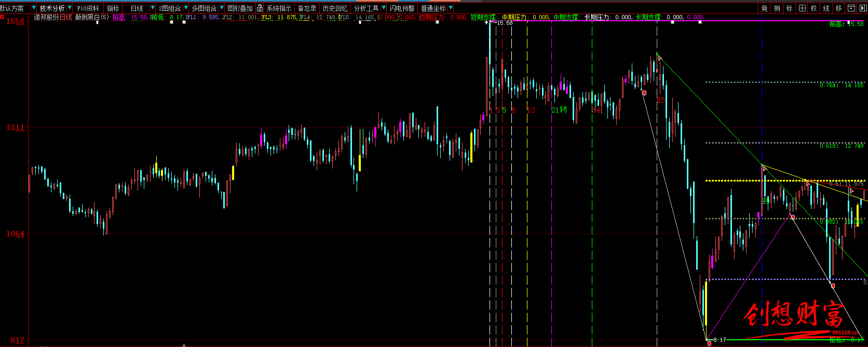The height and width of the screenshot is (347, 868).
Task: Expand the 默认方案 dropdown arrow
Action: (x=33, y=8)
